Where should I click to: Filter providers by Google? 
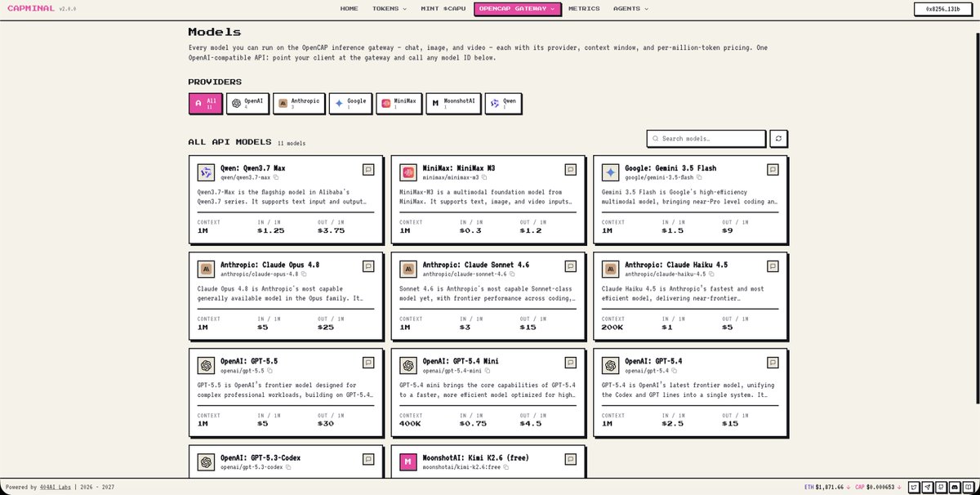[350, 104]
